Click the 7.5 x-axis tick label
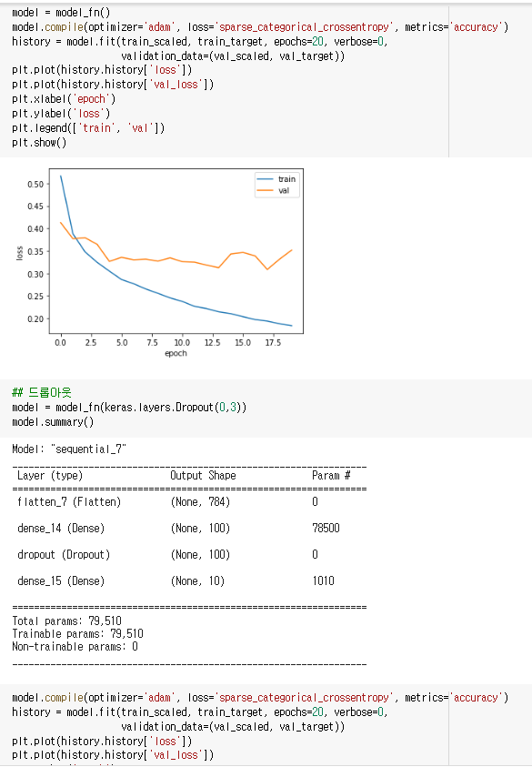The height and width of the screenshot is (767, 532). coord(152,342)
